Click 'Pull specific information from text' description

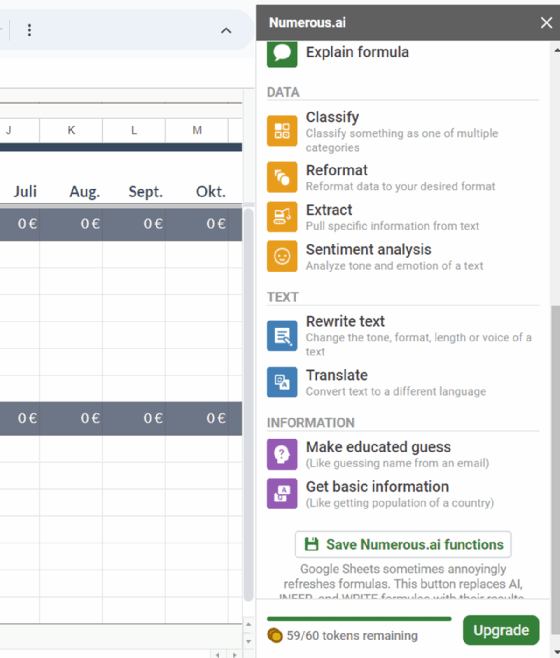click(393, 226)
